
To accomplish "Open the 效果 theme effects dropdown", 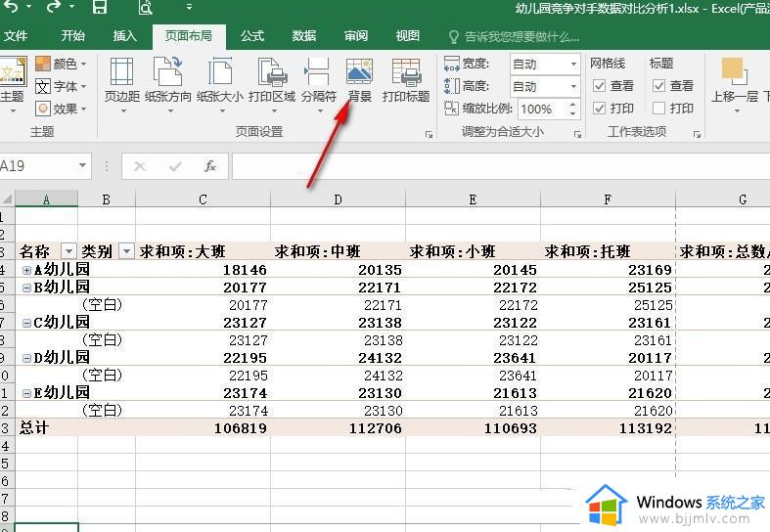I will click(x=61, y=109).
